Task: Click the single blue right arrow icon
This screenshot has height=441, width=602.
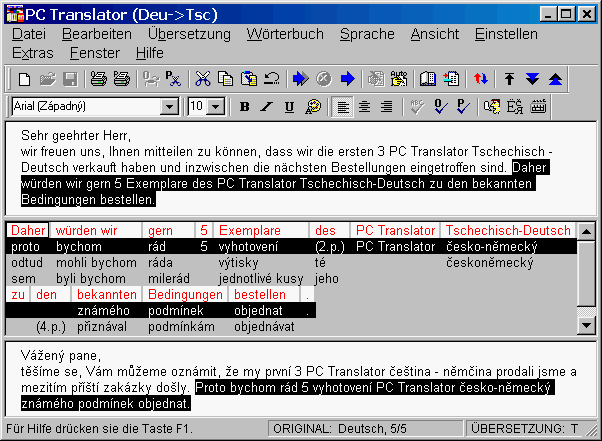Action: pyautogui.click(x=347, y=79)
